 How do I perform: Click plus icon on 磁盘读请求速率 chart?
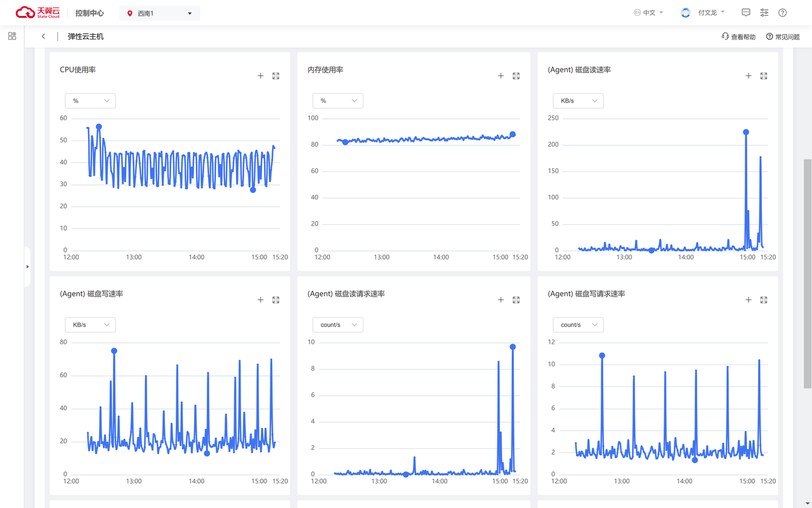point(501,300)
